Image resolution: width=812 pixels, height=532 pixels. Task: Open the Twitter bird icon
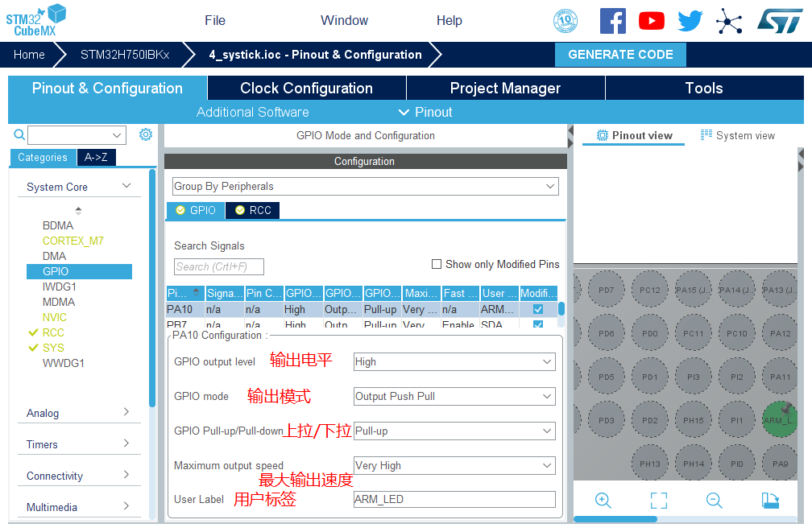pos(690,21)
